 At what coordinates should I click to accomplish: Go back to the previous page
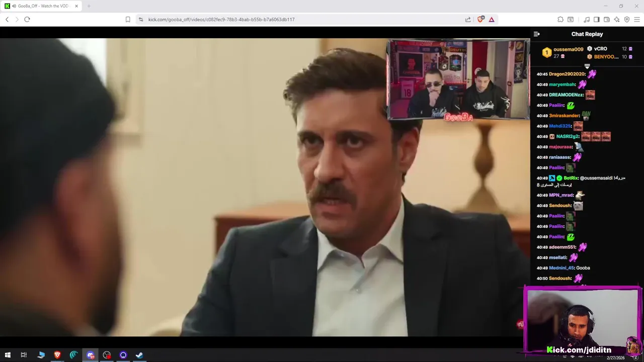7,19
